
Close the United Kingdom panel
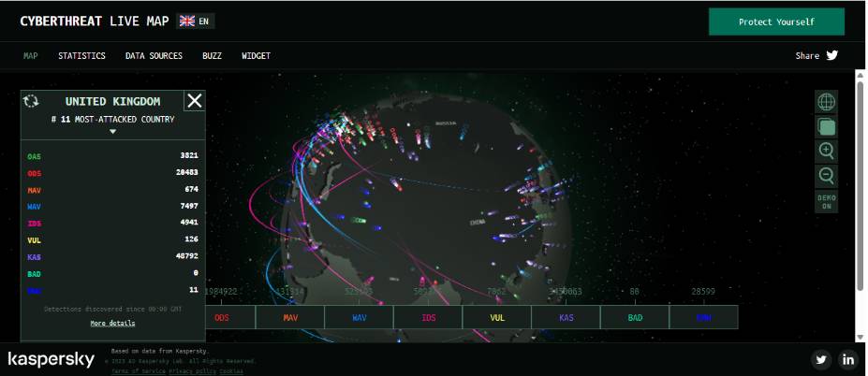pos(194,101)
